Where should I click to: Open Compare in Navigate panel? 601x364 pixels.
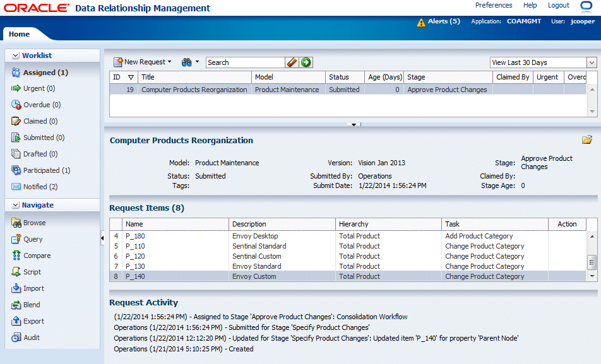(x=37, y=255)
